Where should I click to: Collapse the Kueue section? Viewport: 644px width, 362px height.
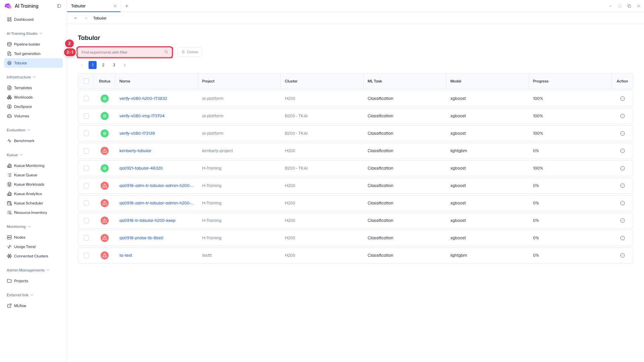click(x=15, y=155)
